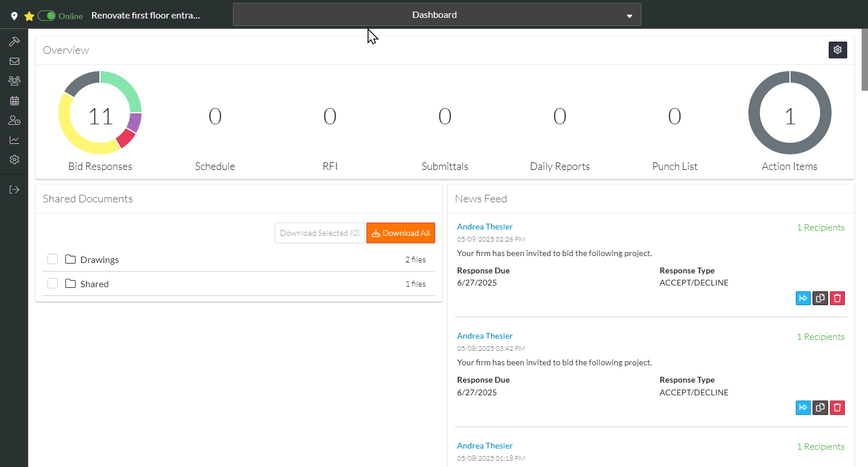Image resolution: width=868 pixels, height=467 pixels.
Task: Click the red trash icon on the 02:26 PM post
Action: [837, 298]
